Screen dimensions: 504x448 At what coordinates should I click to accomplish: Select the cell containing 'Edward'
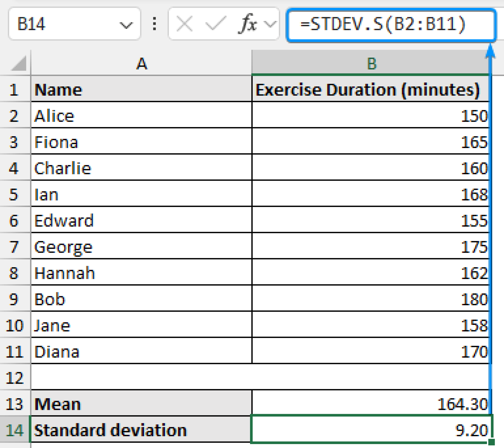click(x=142, y=220)
